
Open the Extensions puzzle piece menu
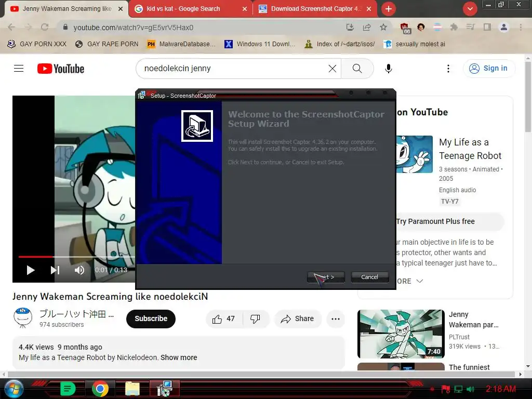click(x=454, y=27)
